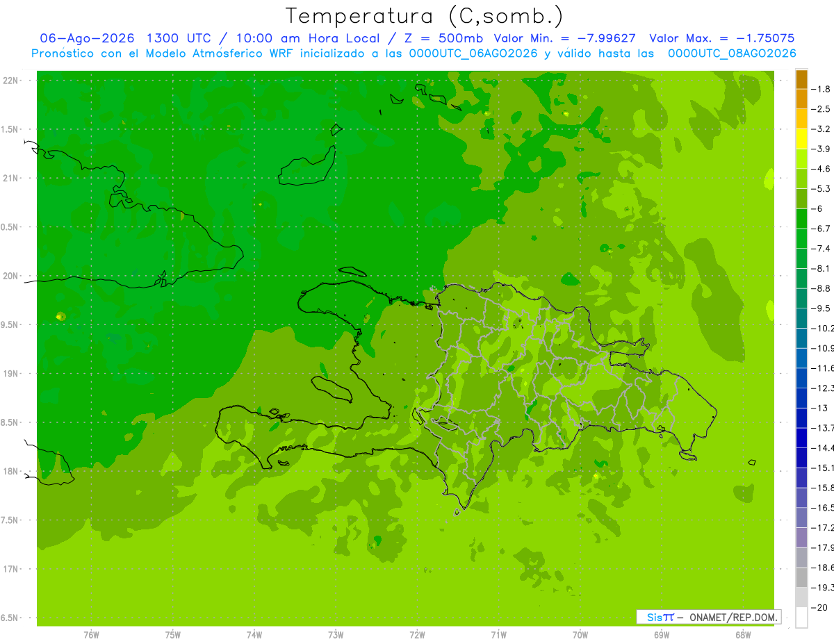834x644 pixels.
Task: Click the '-2.5' colorbar label
Action: click(x=821, y=109)
